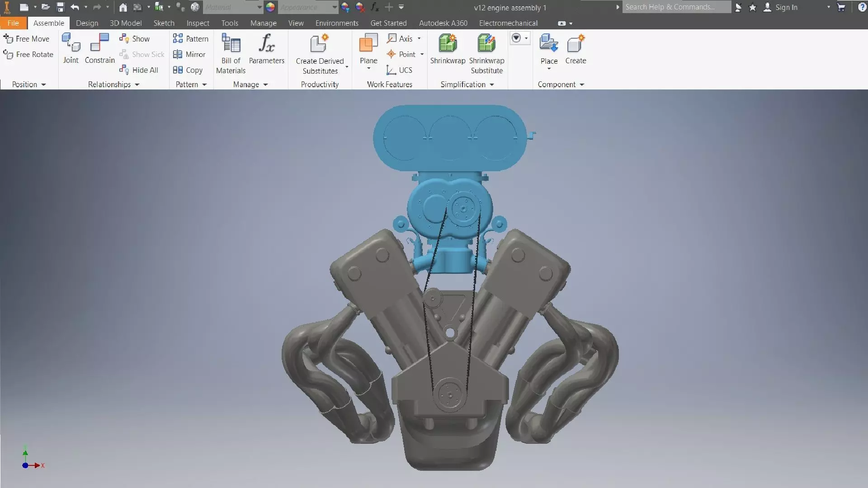The image size is (868, 488).
Task: Click the Home view icon
Action: coord(123,7)
